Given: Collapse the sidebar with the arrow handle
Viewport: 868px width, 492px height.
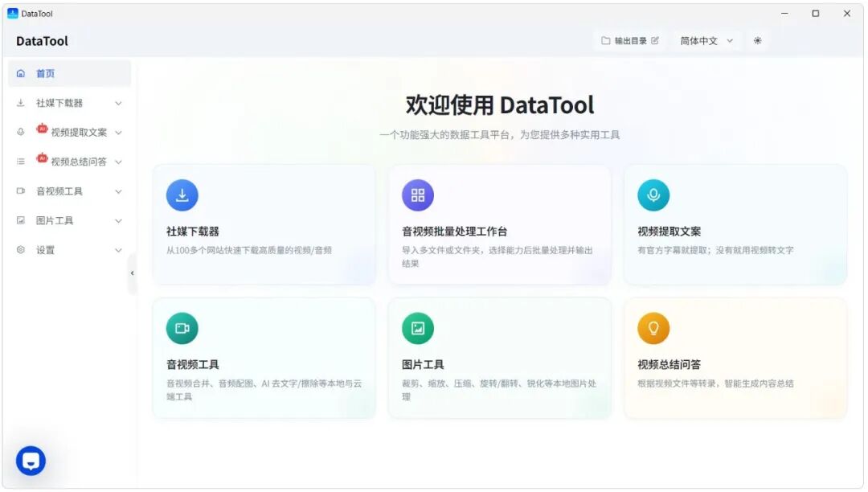Looking at the screenshot, I should tap(132, 273).
